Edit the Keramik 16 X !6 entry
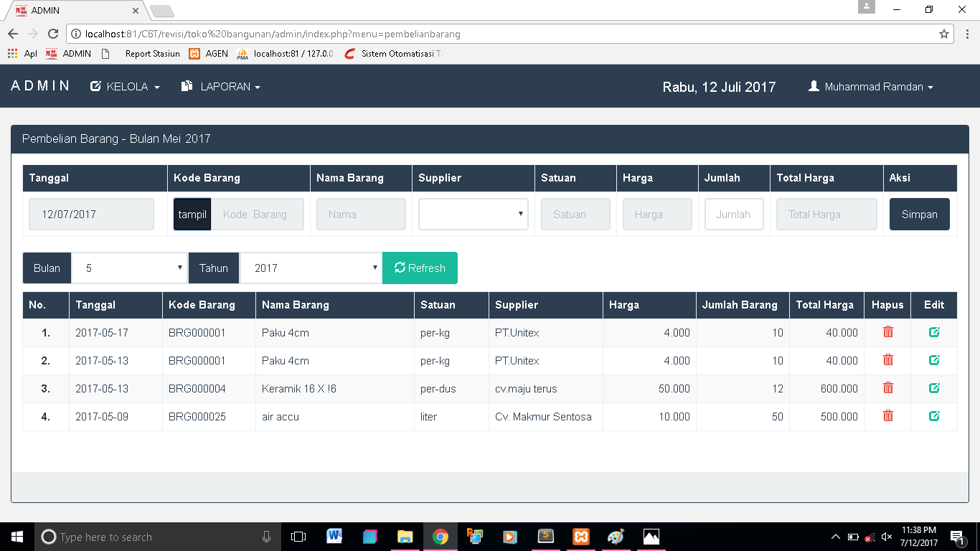 [x=934, y=388]
